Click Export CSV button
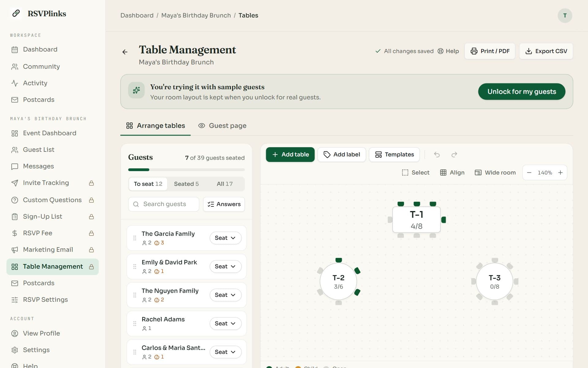Viewport: 588px width, 368px height. [546, 51]
